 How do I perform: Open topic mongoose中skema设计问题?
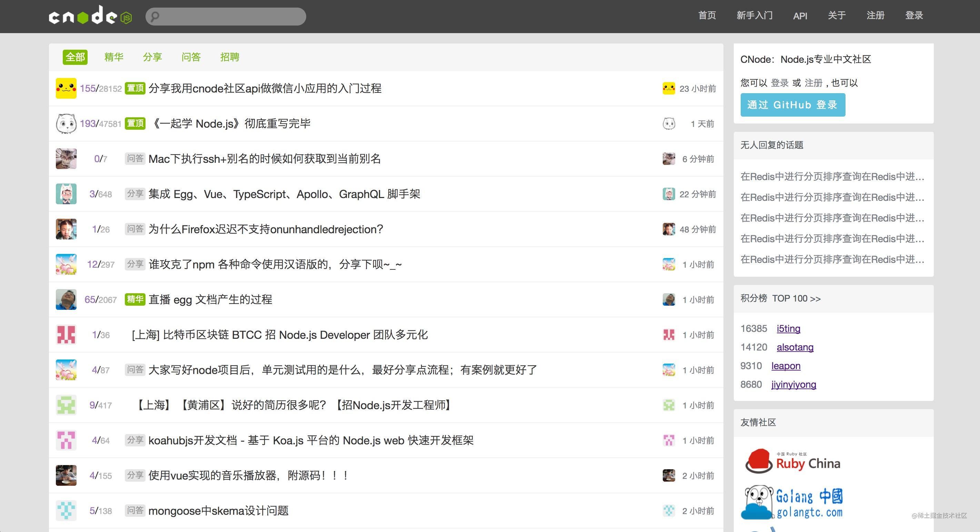click(218, 511)
